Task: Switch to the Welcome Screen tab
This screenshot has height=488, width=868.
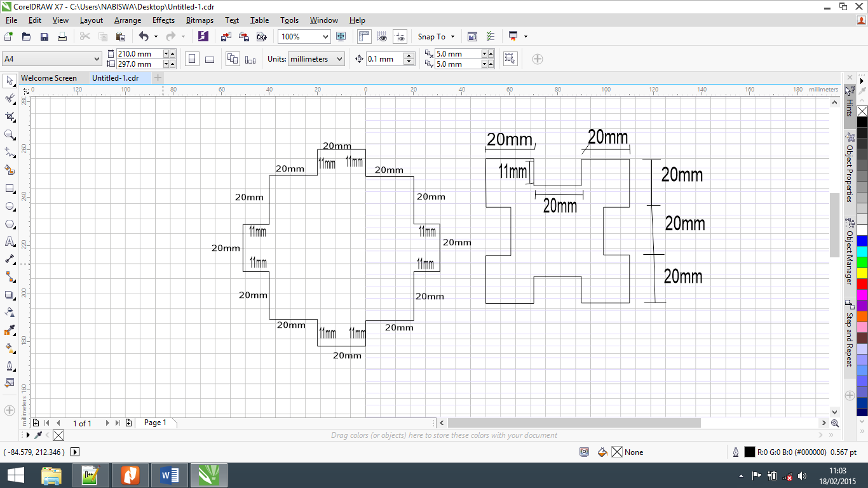Action: click(49, 78)
